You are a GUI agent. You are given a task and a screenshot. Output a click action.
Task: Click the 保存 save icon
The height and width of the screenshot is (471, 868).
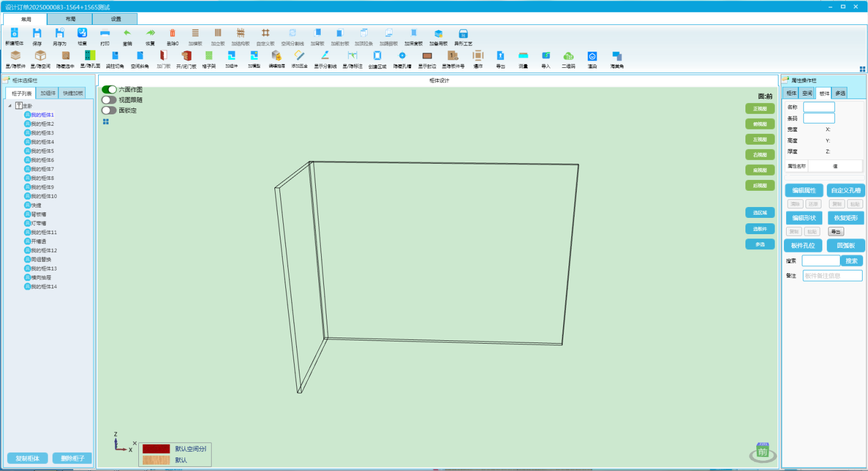[37, 34]
